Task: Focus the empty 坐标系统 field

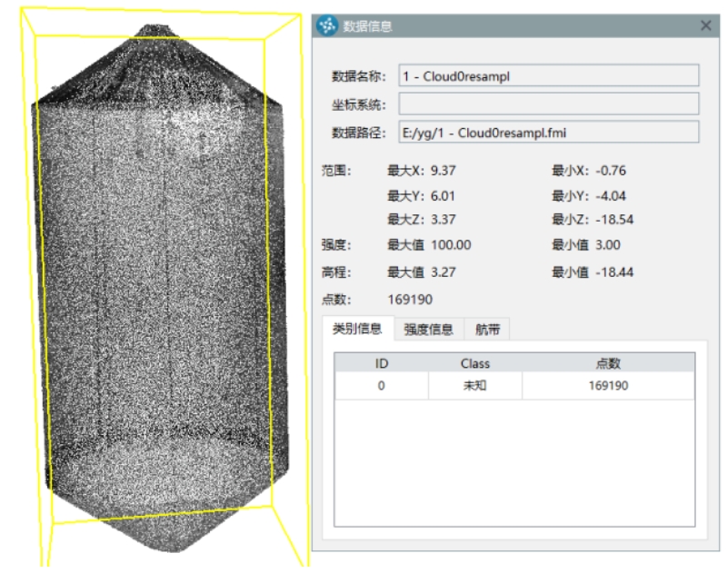Action: point(548,104)
